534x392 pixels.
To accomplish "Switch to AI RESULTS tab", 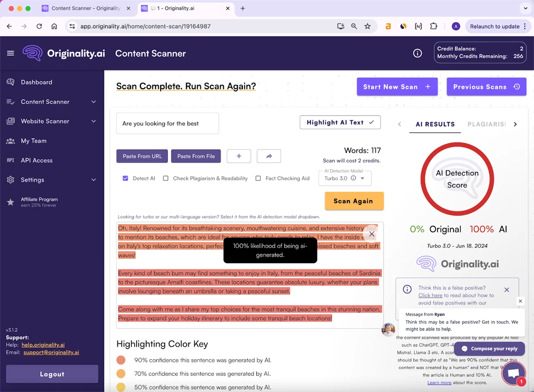I will (x=435, y=124).
